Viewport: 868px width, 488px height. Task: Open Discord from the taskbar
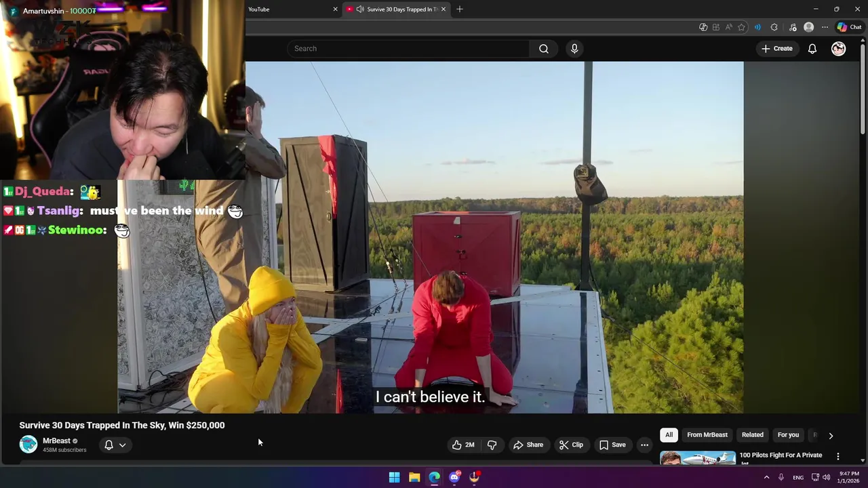(454, 477)
